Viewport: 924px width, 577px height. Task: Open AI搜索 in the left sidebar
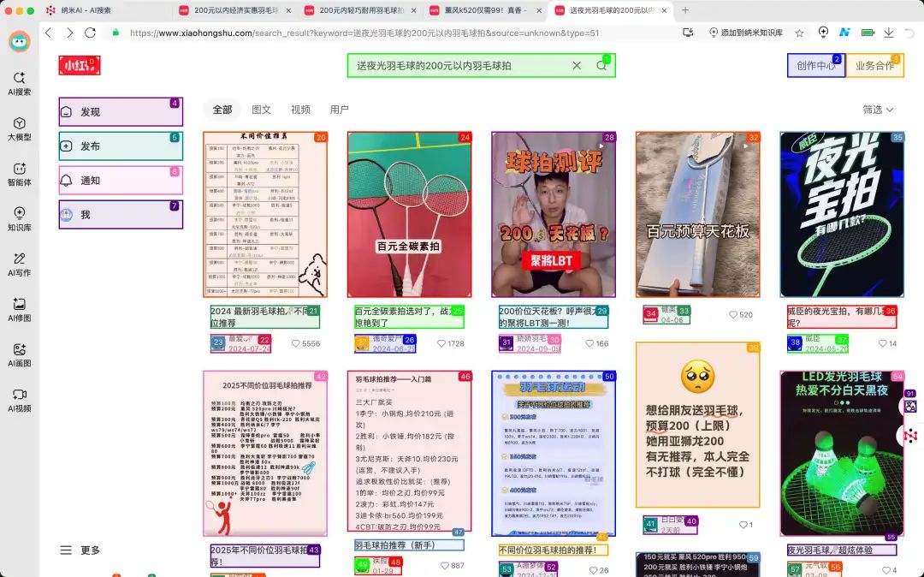(20, 84)
